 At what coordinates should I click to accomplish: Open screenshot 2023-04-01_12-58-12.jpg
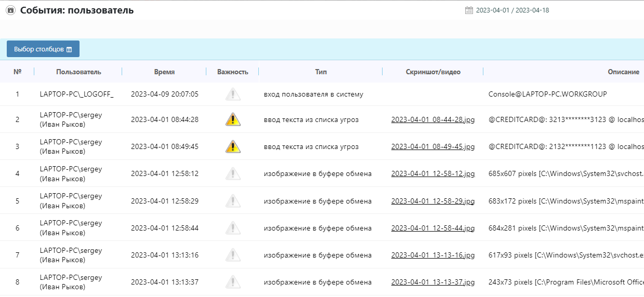pyautogui.click(x=432, y=174)
